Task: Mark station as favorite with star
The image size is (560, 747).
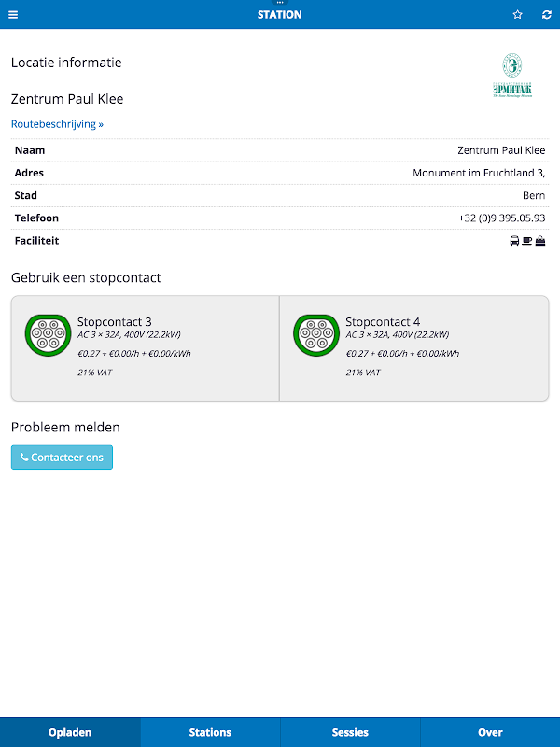Action: [x=518, y=15]
